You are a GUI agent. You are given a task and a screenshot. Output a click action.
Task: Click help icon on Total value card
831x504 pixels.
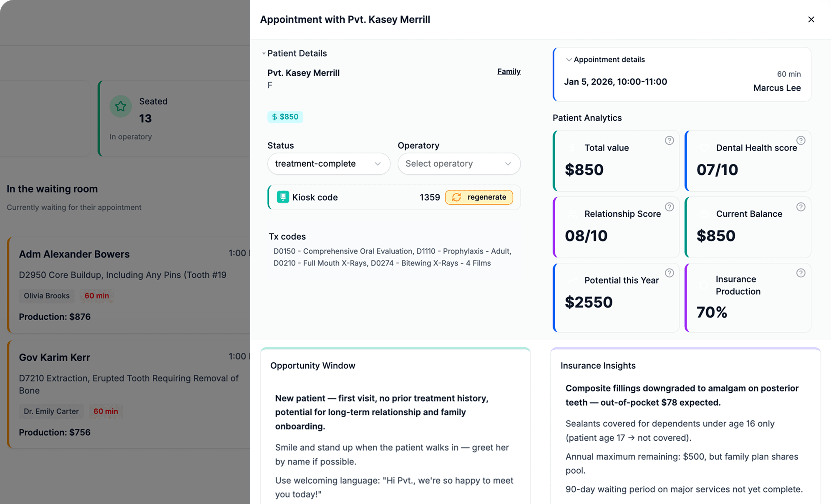point(669,140)
